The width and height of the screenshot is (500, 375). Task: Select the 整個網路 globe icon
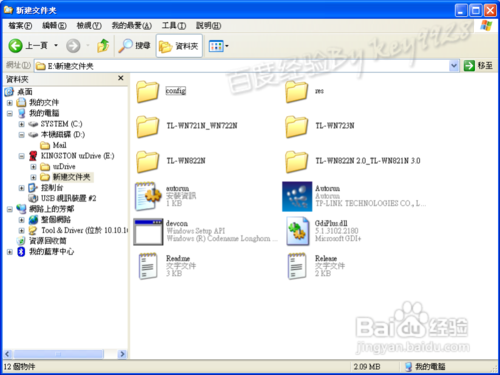click(x=33, y=220)
